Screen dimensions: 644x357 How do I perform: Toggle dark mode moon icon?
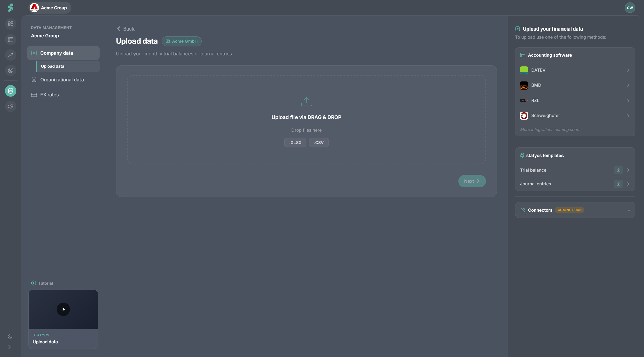click(10, 337)
